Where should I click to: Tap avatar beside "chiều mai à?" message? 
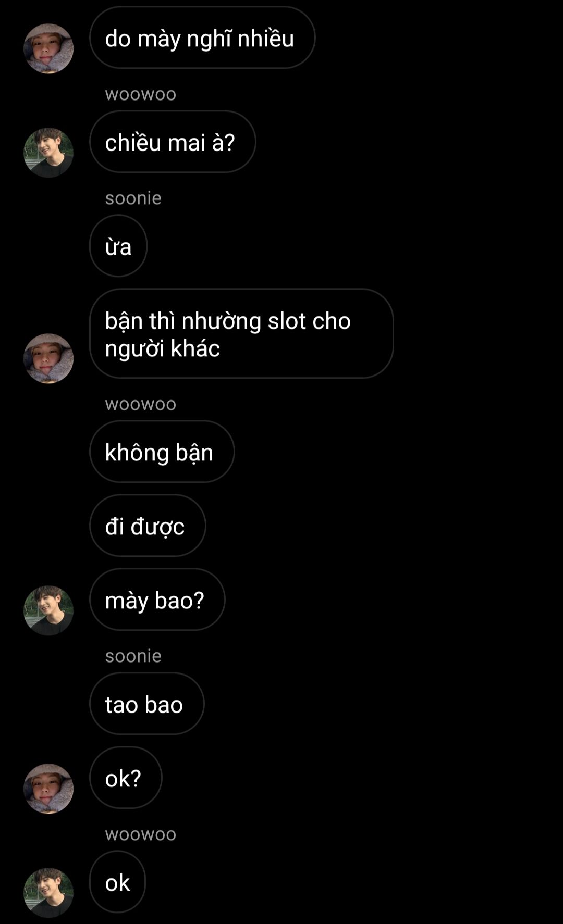tap(48, 153)
